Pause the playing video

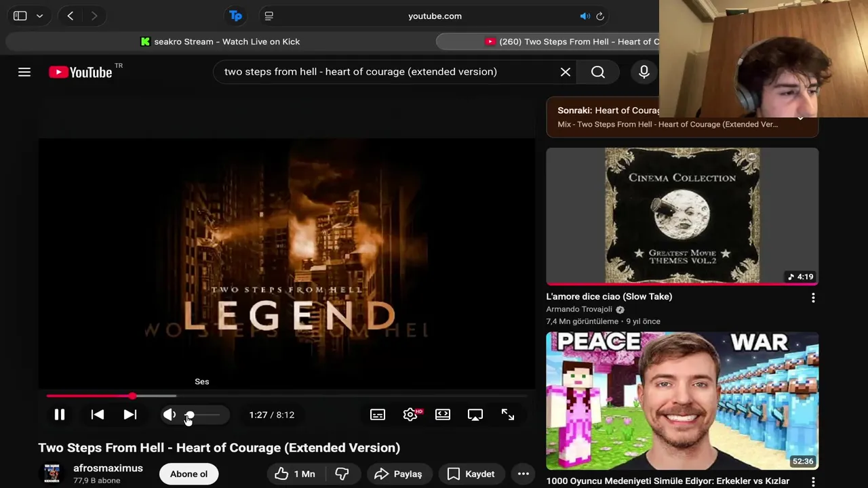point(60,415)
